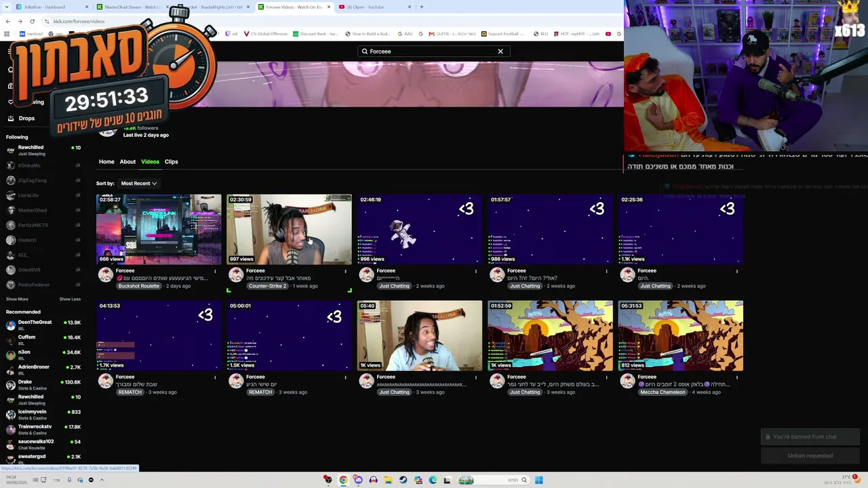Click the search magnifier icon
Viewport: 868px width, 488px height.
click(x=365, y=52)
